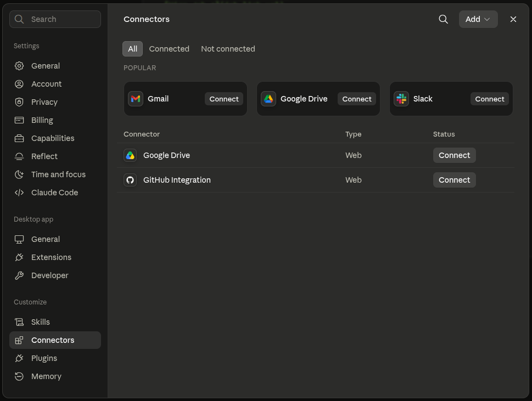Click the Gmail logo in Popular
The width and height of the screenshot is (532, 401).
pos(136,99)
